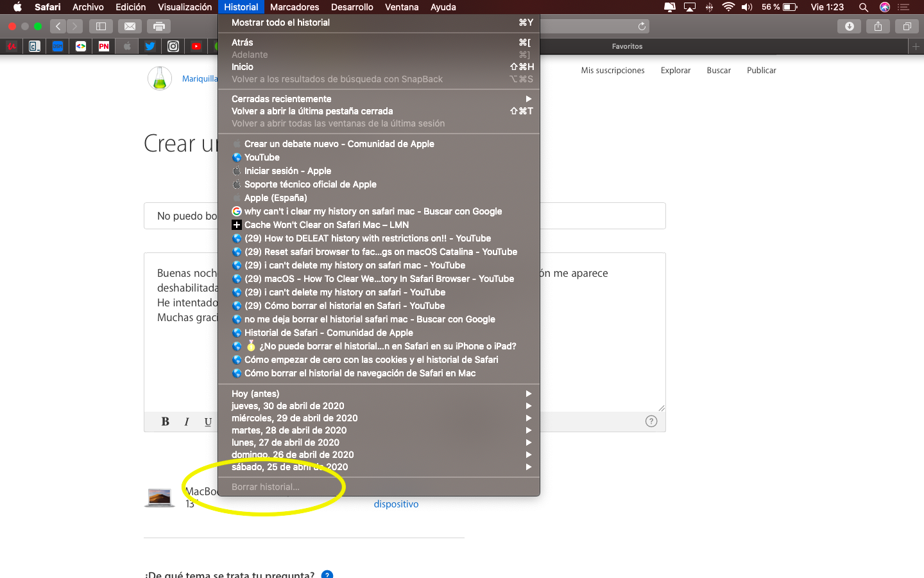Click the Bluetooth icon in the menu bar
Image resolution: width=924 pixels, height=578 pixels.
pyautogui.click(x=709, y=7)
